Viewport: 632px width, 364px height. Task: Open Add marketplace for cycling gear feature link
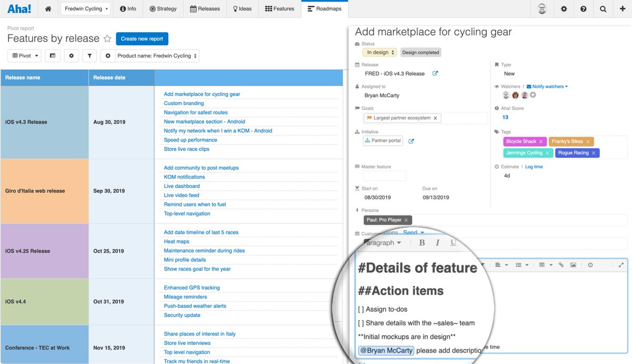(202, 94)
